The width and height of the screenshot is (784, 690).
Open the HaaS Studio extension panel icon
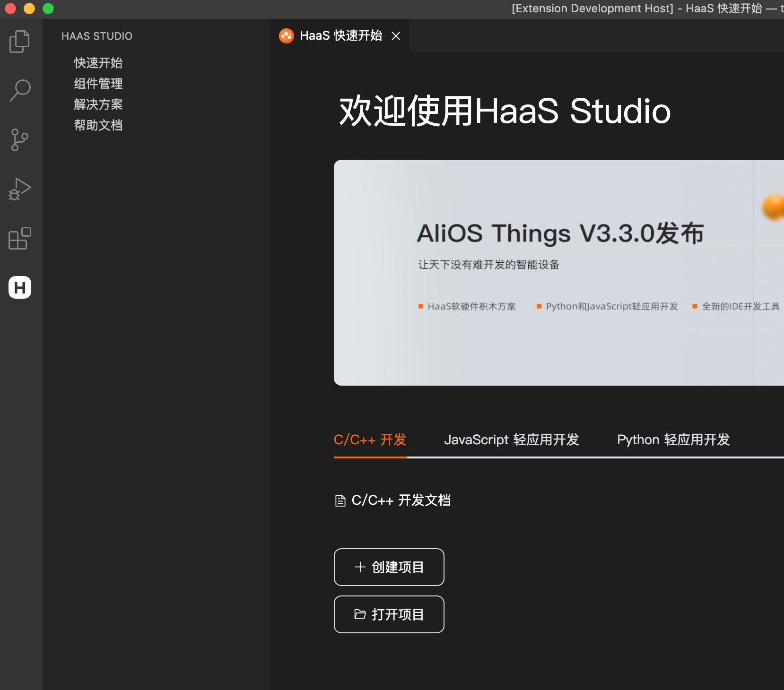click(x=19, y=288)
